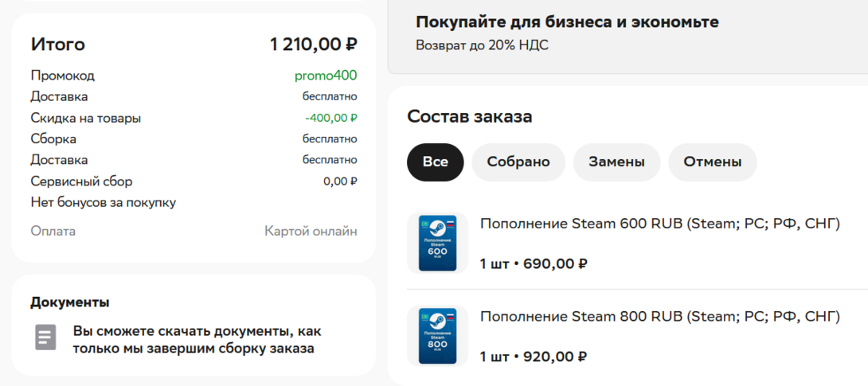Select the Все filter tab
The height and width of the screenshot is (386, 868).
[x=436, y=162]
